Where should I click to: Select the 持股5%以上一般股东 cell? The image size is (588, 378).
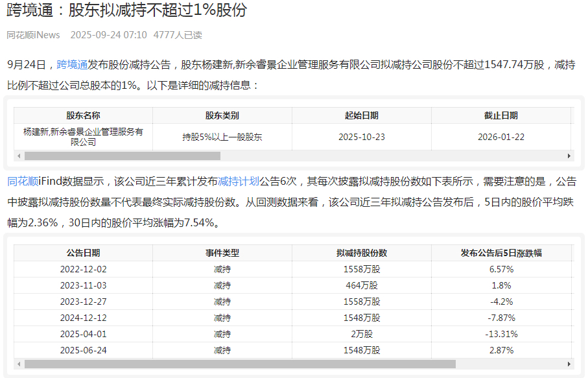[222, 137]
